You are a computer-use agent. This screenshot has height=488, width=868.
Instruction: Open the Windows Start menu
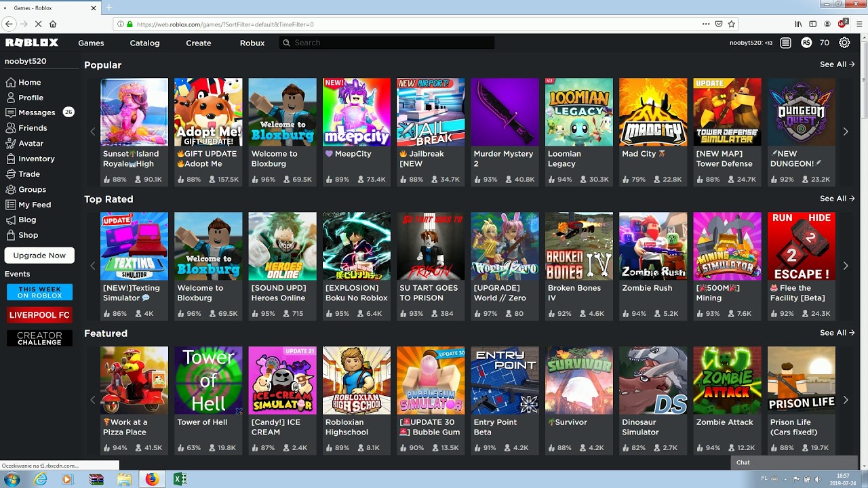tap(12, 479)
